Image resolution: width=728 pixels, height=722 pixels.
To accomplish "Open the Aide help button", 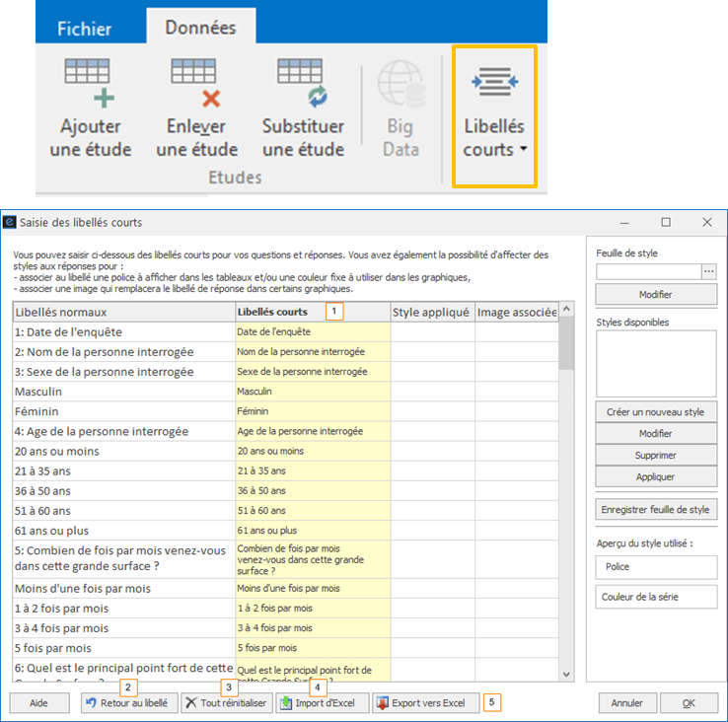I will (x=39, y=703).
